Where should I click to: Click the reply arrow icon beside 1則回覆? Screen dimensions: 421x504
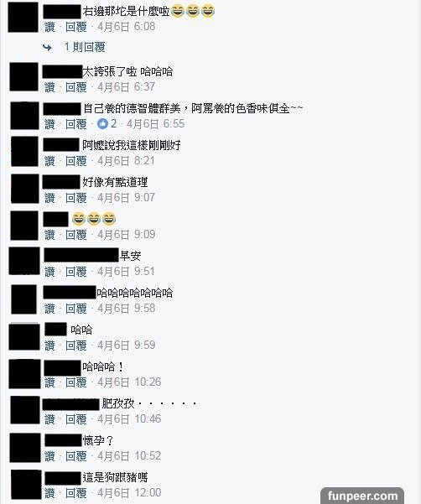click(47, 48)
